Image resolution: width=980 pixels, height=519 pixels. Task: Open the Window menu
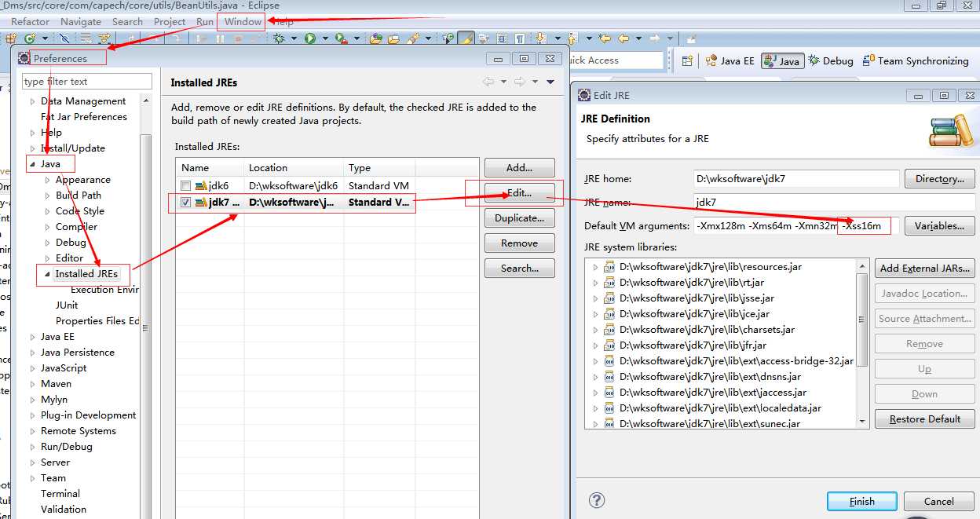click(x=243, y=21)
